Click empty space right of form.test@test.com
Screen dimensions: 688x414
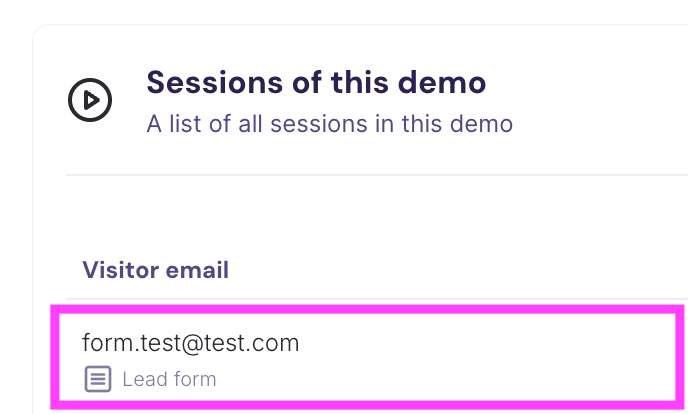[x=480, y=344]
